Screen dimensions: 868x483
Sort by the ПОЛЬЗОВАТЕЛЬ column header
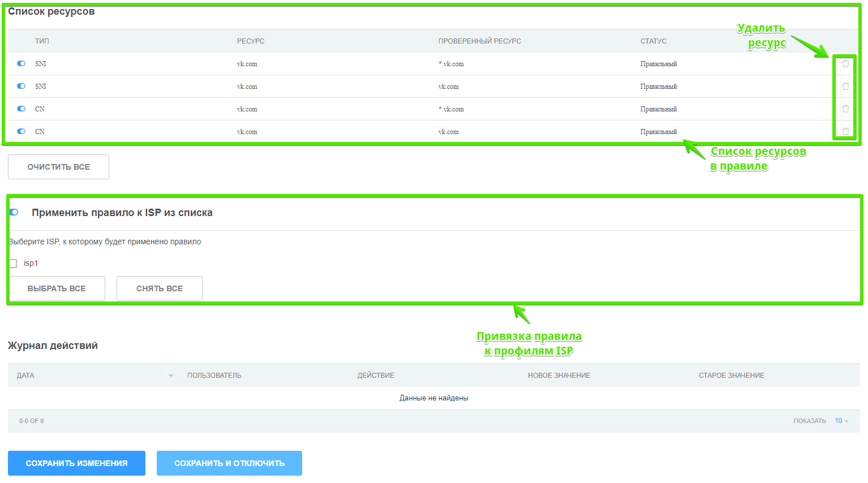(214, 376)
